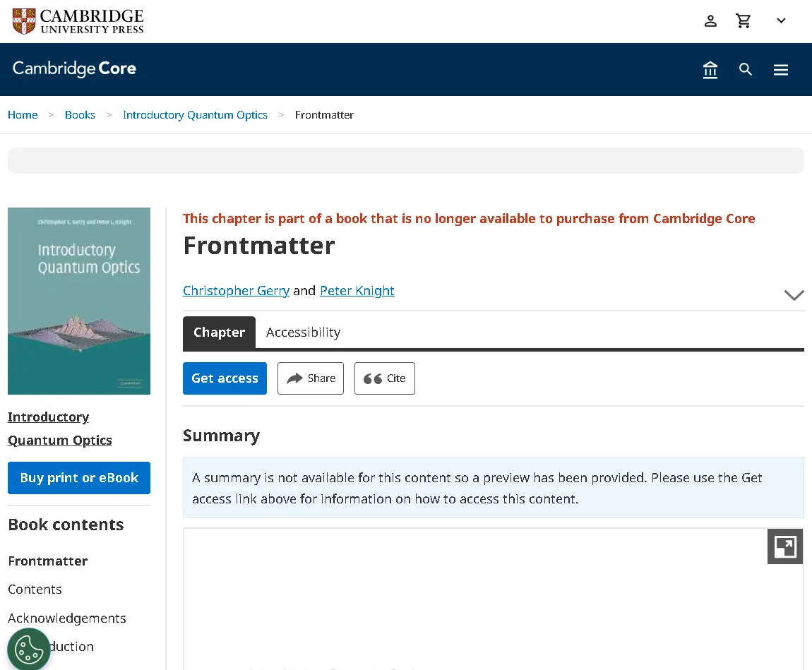Viewport: 812px width, 670px height.
Task: Click the Buy print or eBook button
Action: pyautogui.click(x=78, y=478)
